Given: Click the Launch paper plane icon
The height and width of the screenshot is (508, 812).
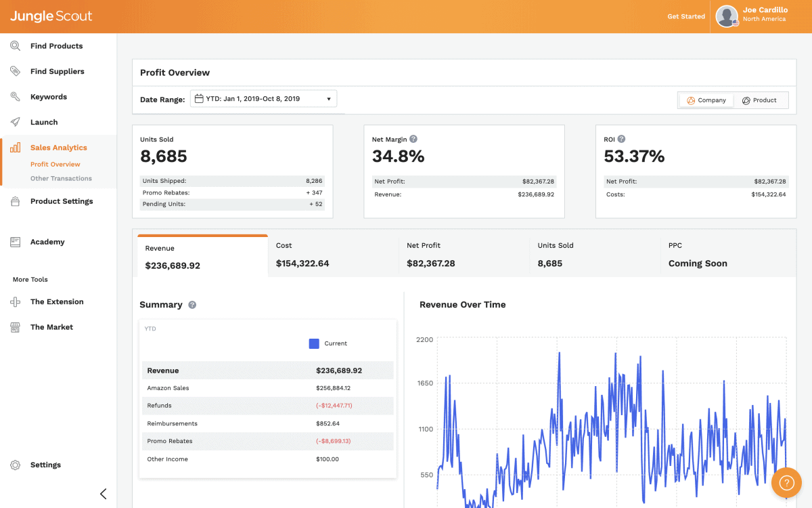Looking at the screenshot, I should point(15,122).
